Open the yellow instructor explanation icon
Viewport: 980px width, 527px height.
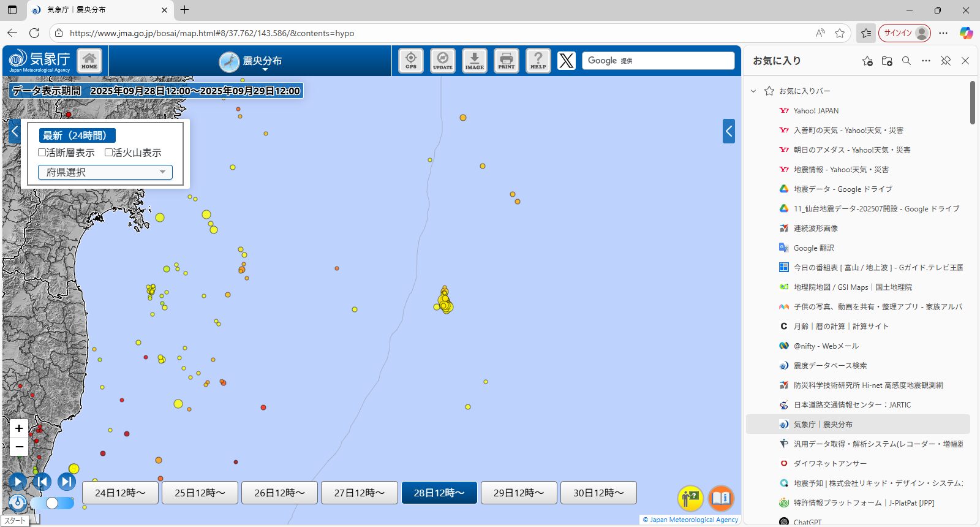[x=690, y=498]
